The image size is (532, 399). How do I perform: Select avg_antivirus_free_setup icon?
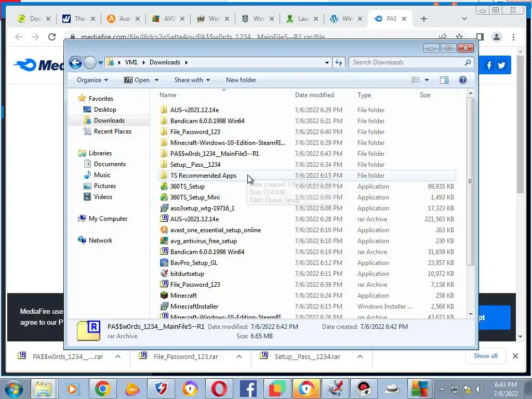[164, 241]
